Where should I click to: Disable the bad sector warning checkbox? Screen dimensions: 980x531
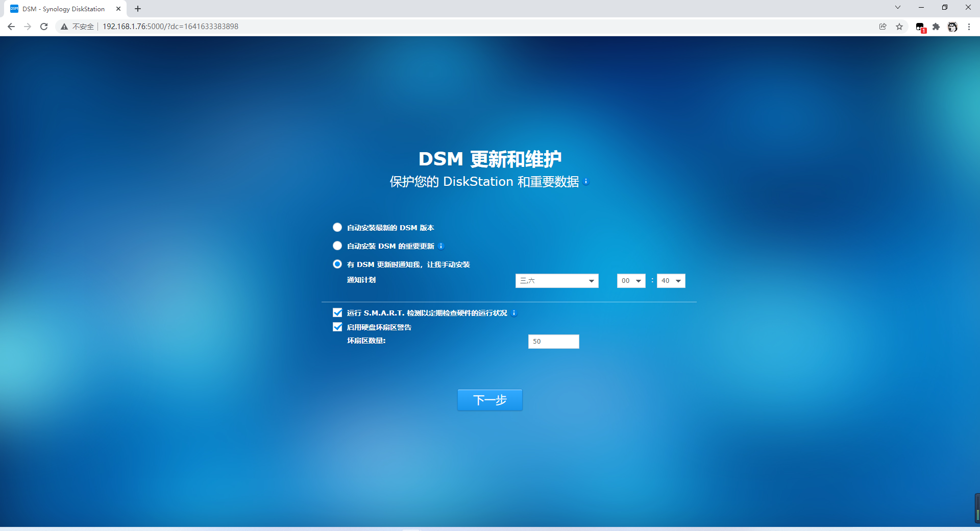337,327
